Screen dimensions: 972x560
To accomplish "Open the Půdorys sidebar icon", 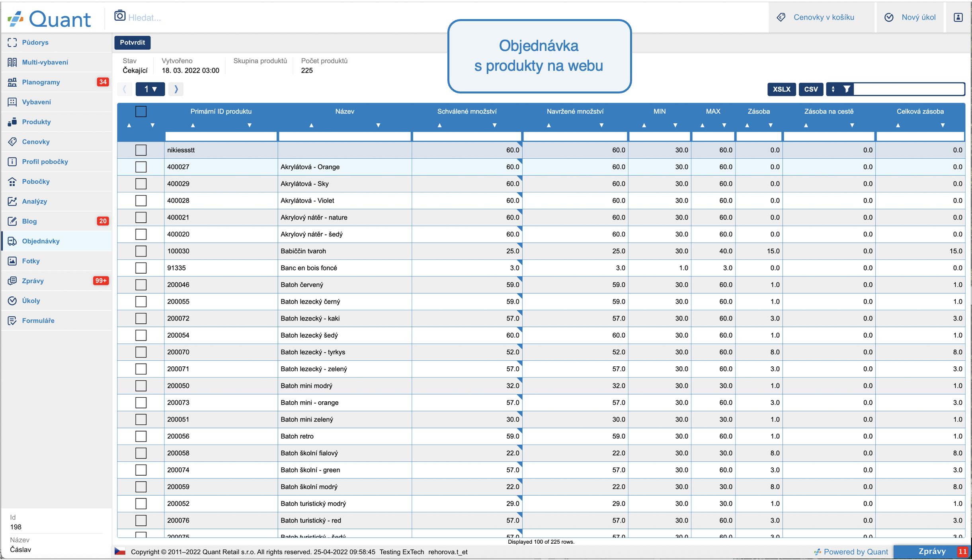I will click(x=12, y=43).
